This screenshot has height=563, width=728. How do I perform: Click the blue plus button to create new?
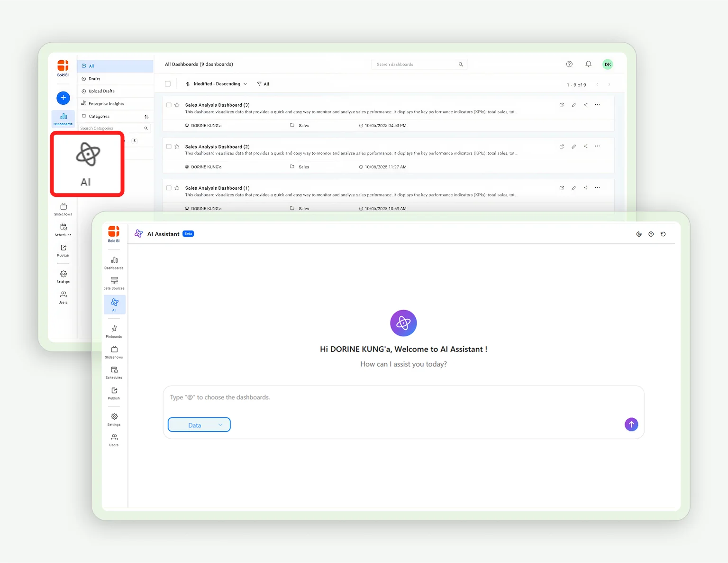(63, 98)
